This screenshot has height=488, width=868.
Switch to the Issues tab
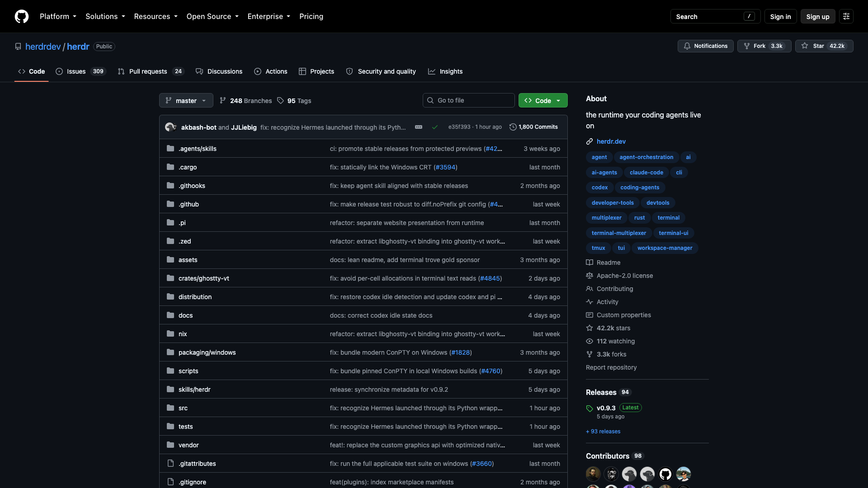pos(81,71)
